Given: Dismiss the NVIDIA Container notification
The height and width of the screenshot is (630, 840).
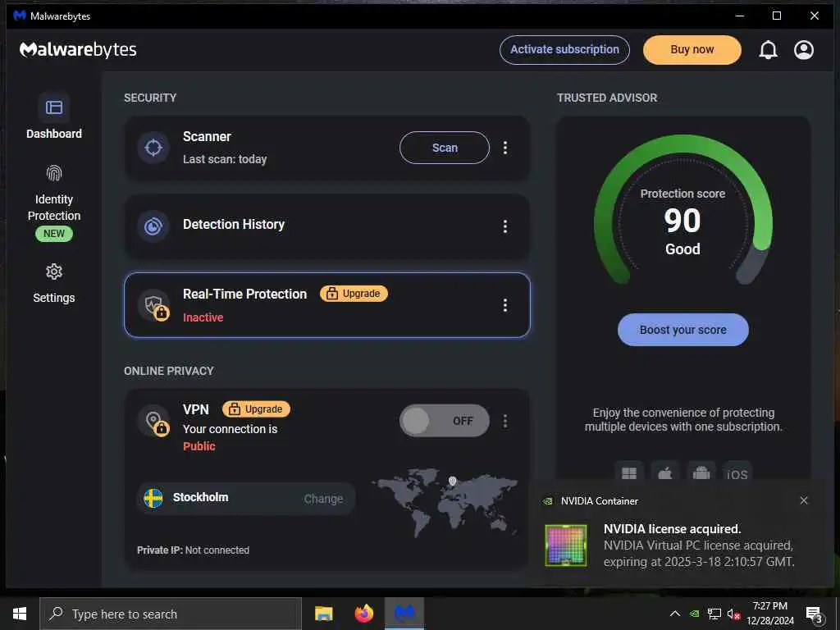Looking at the screenshot, I should 804,500.
